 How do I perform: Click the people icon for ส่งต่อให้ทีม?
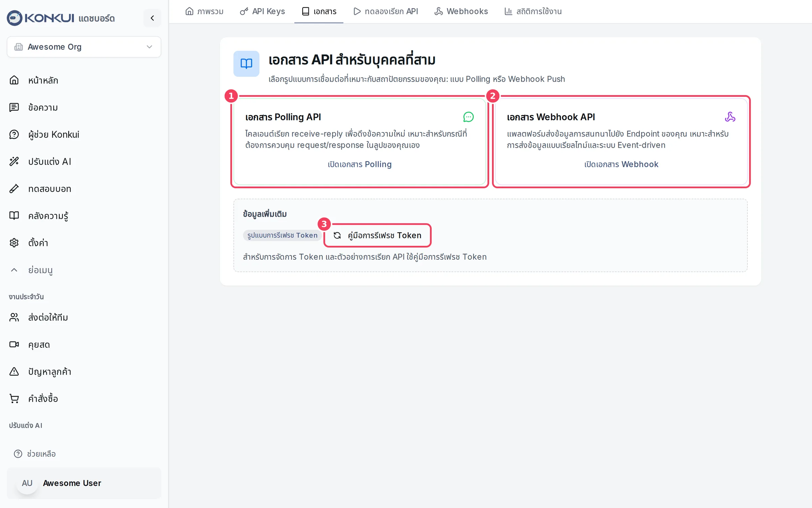14,317
